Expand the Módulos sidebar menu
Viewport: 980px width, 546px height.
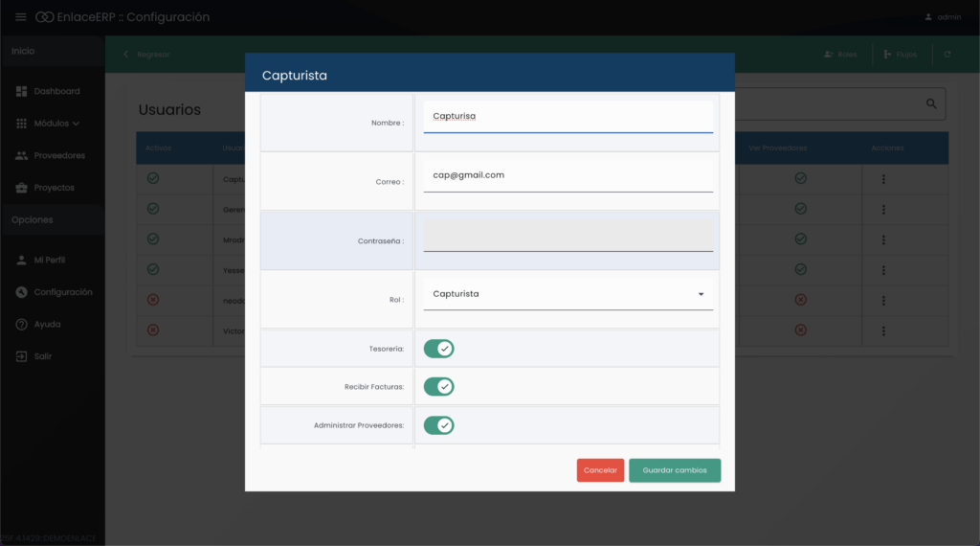[x=56, y=124]
